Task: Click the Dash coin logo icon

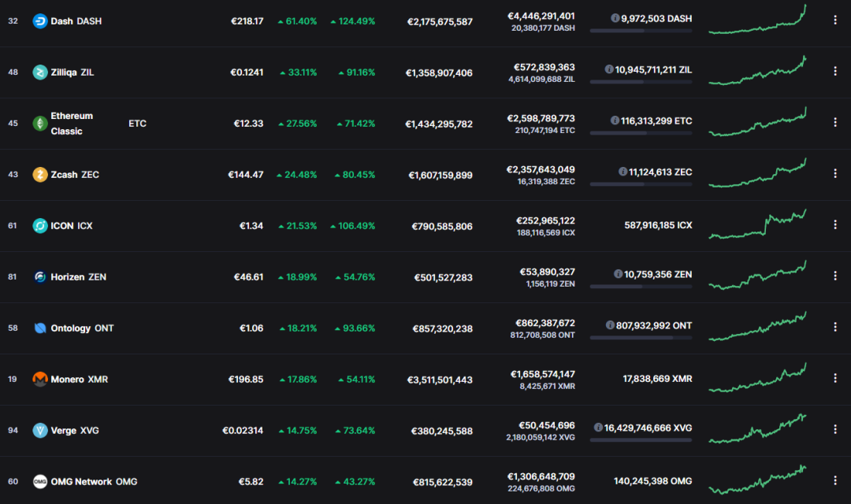Action: point(40,21)
